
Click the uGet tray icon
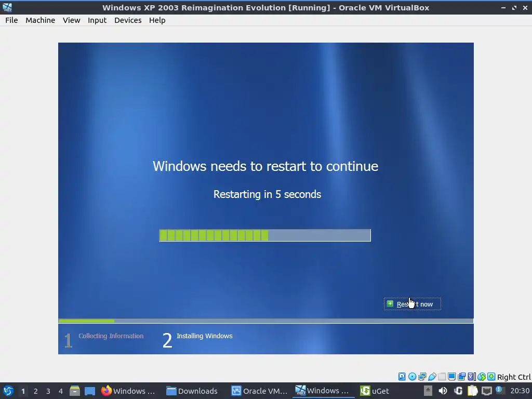pyautogui.click(x=458, y=391)
